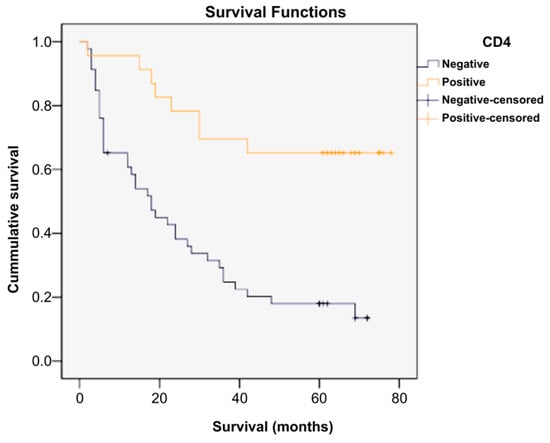Click the last censored marker on Positive curve
The width and height of the screenshot is (550, 443).
[391, 153]
